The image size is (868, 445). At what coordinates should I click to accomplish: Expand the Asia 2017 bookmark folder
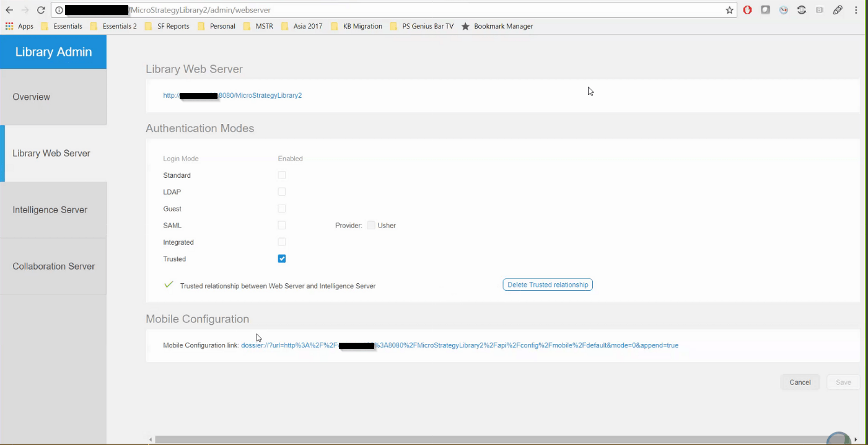pyautogui.click(x=302, y=26)
